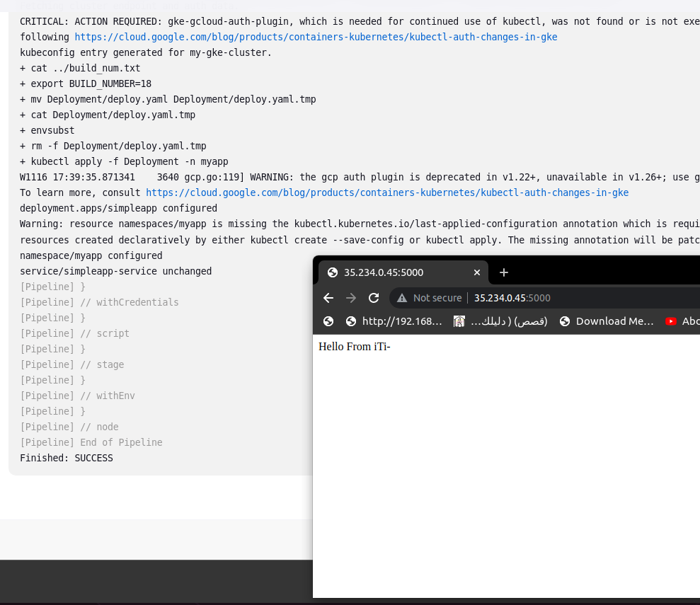Click the first globe icon on the bookmarks bar
The width and height of the screenshot is (700, 605).
point(328,321)
